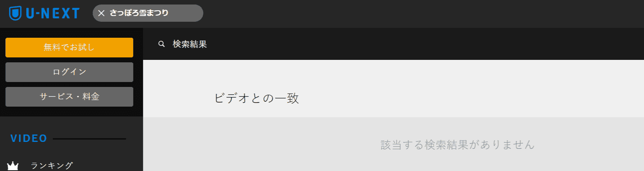Click the VIDEO sidebar section title
Screen dimensions: 644x171
(x=29, y=138)
